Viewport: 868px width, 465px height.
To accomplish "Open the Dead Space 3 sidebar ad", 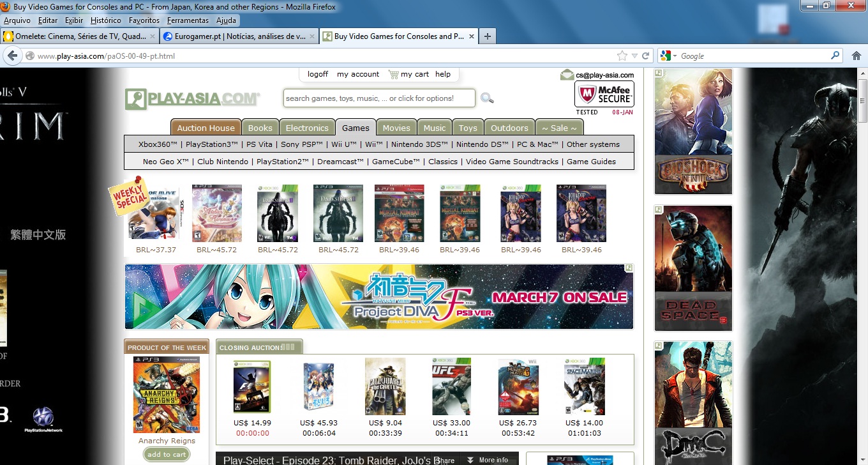I will pyautogui.click(x=693, y=268).
